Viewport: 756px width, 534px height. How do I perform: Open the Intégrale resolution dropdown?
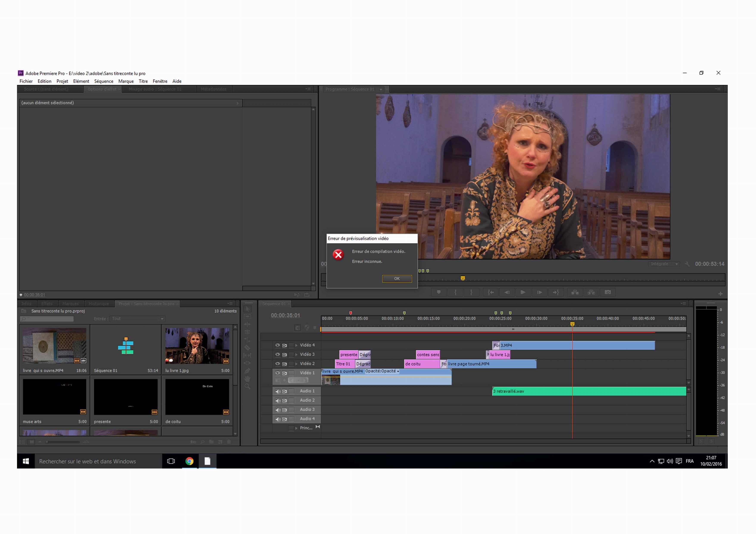click(x=664, y=264)
